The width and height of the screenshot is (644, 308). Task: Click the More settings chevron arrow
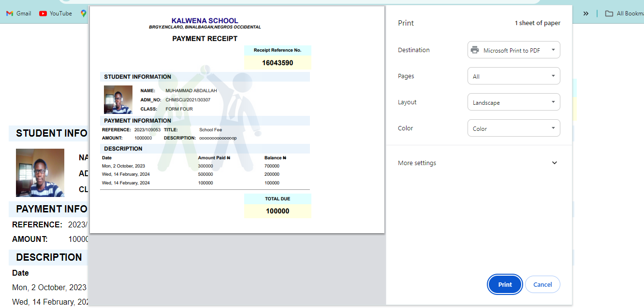(555, 163)
